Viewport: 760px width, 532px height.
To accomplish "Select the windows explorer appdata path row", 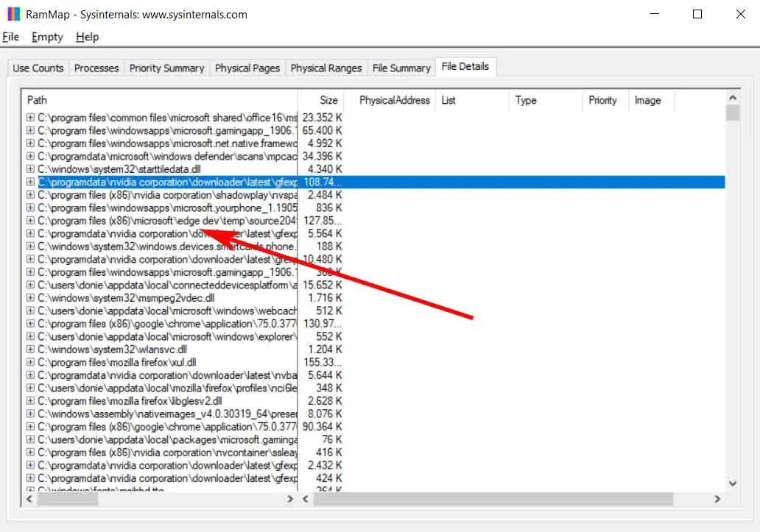I will [x=167, y=336].
